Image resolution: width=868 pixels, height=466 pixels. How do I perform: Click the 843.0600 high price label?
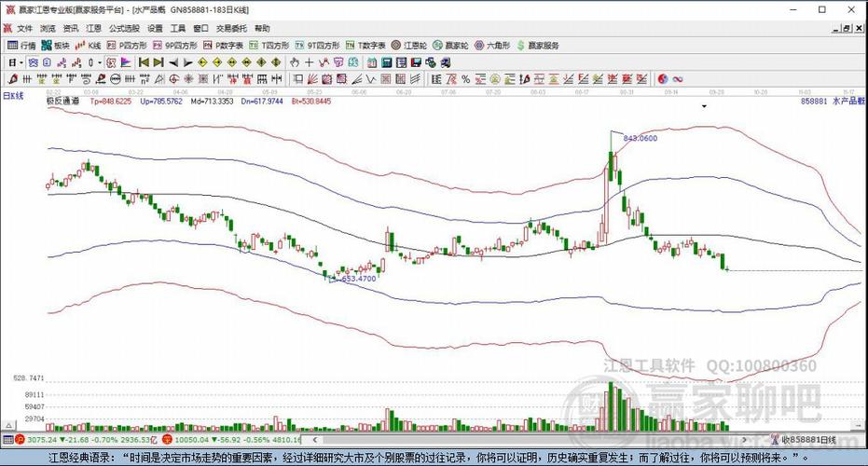[641, 138]
